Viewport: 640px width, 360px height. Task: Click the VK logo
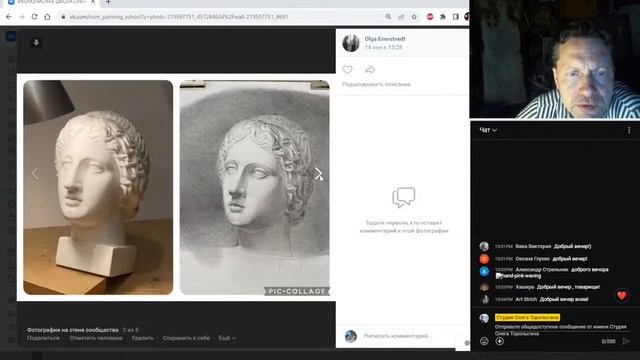coord(11,36)
